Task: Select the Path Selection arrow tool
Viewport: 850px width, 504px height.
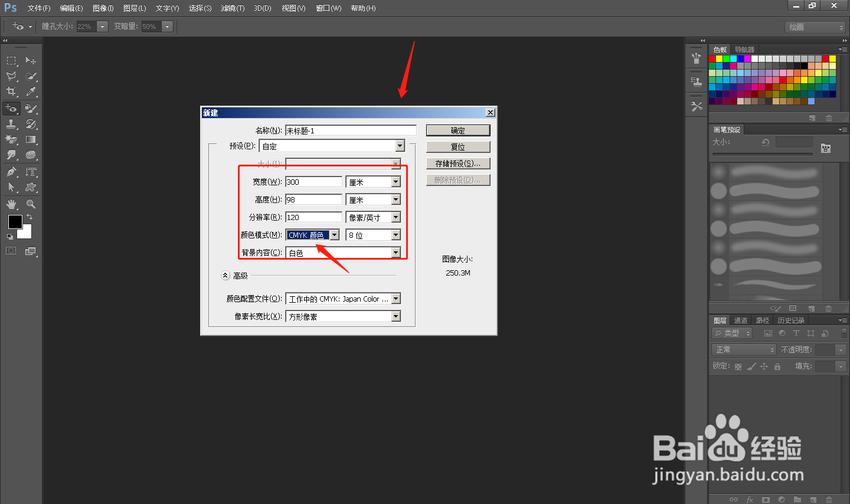Action: click(11, 187)
